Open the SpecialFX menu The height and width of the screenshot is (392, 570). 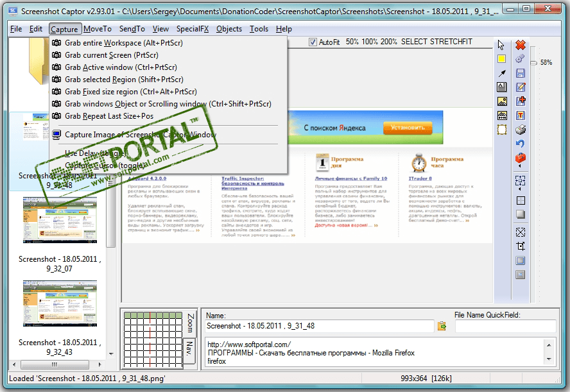(193, 29)
